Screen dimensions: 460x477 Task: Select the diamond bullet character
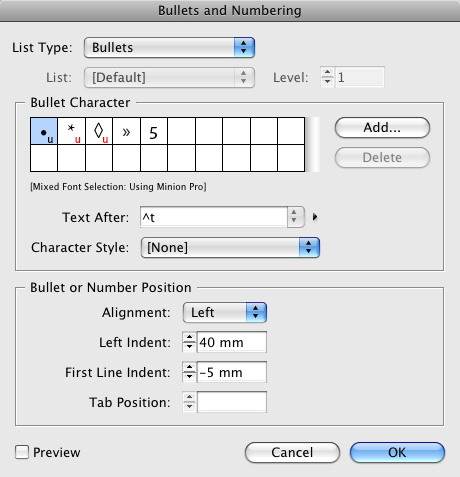coord(99,131)
